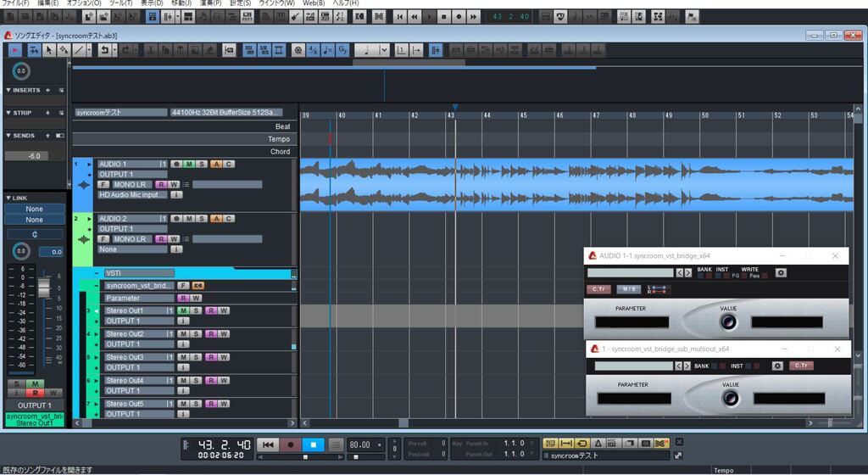This screenshot has height=475, width=868.
Task: Click the F button on the AUDIO 2 track
Action: click(103, 239)
